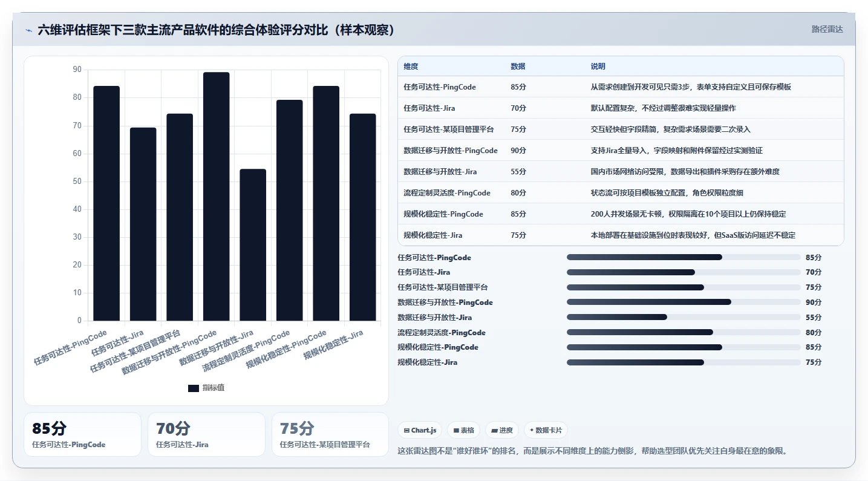868x481 pixels.
Task: Select table cell 规模化稳定性-Jira
Action: pyautogui.click(x=433, y=235)
